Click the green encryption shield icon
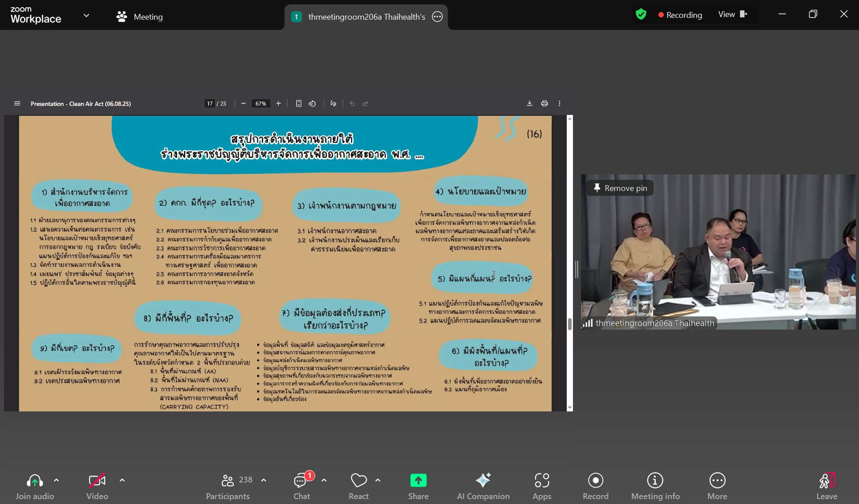The image size is (859, 504). [641, 15]
